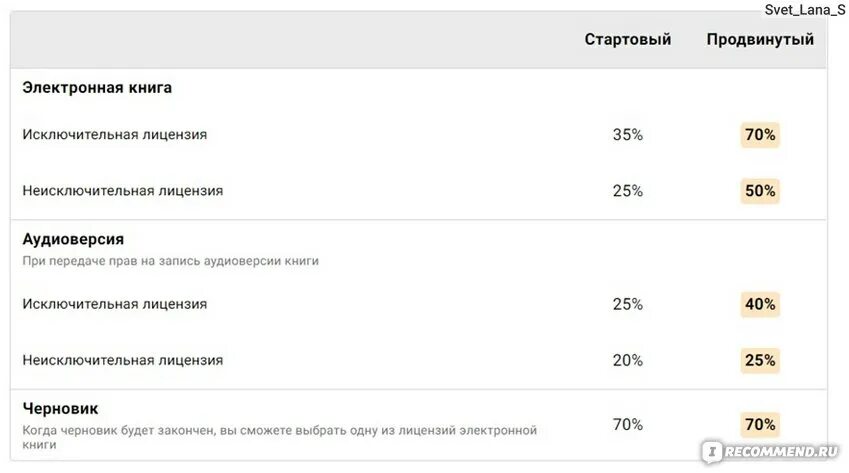
Task: Click the 70% Черновик highlighted badge
Action: pyautogui.click(x=760, y=424)
